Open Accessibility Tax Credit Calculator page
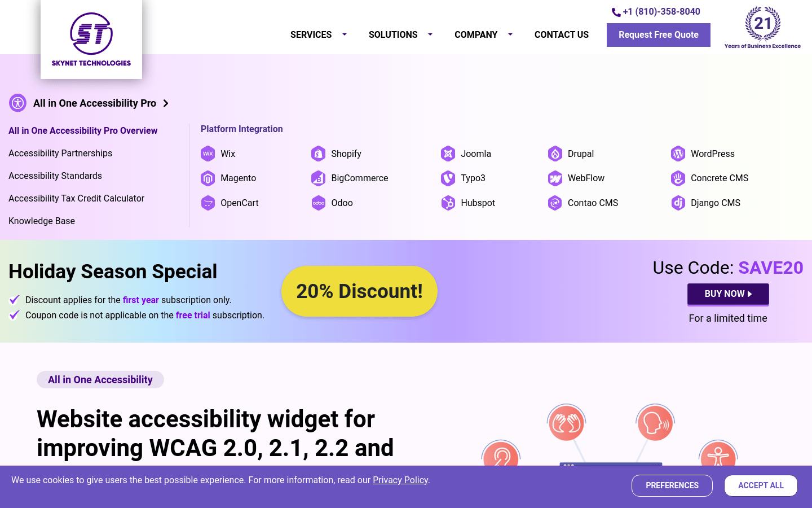The height and width of the screenshot is (508, 812). [76, 198]
